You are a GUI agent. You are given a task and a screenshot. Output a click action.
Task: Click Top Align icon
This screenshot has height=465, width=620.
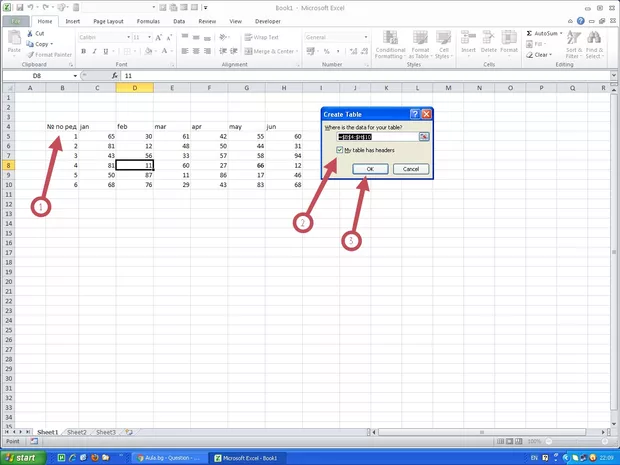pyautogui.click(x=185, y=37)
